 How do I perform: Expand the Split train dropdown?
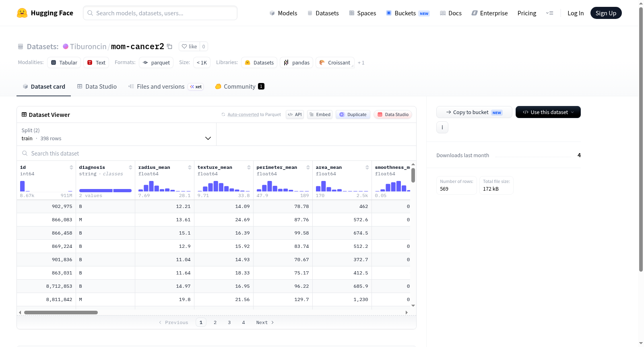click(x=117, y=134)
